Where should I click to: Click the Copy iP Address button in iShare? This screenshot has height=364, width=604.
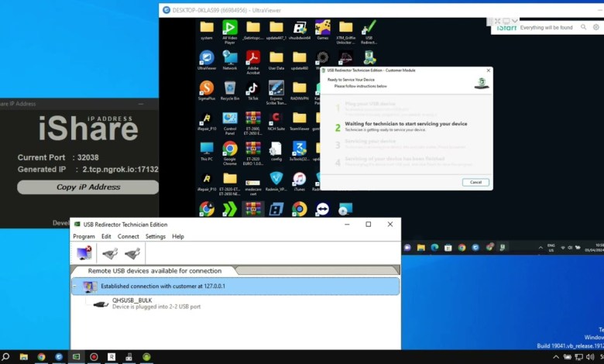click(88, 187)
